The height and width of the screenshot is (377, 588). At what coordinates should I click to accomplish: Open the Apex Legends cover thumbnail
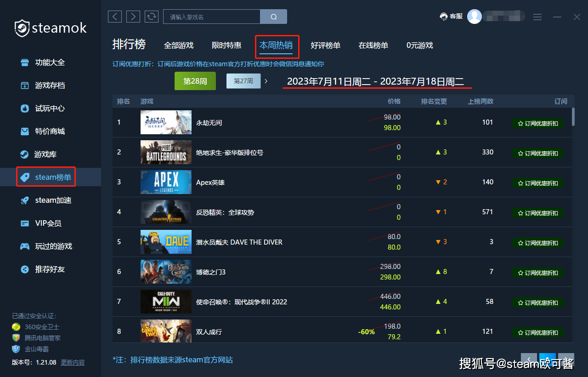pyautogui.click(x=166, y=182)
